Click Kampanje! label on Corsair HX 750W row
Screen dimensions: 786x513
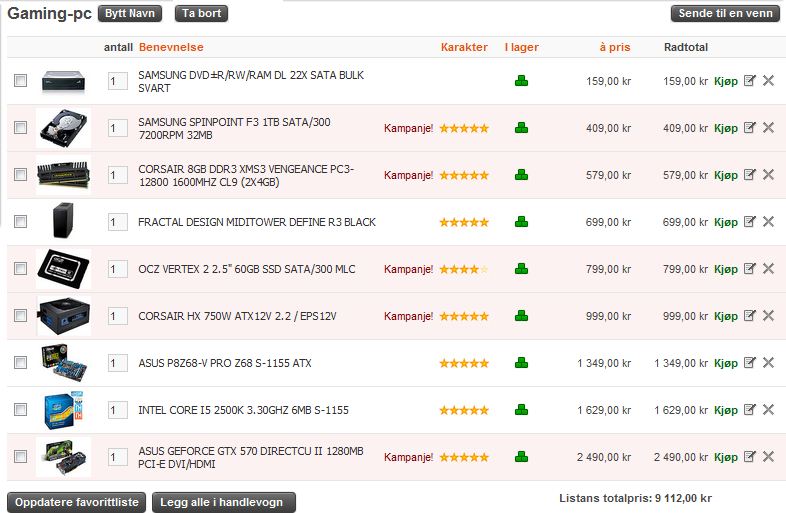coord(409,316)
